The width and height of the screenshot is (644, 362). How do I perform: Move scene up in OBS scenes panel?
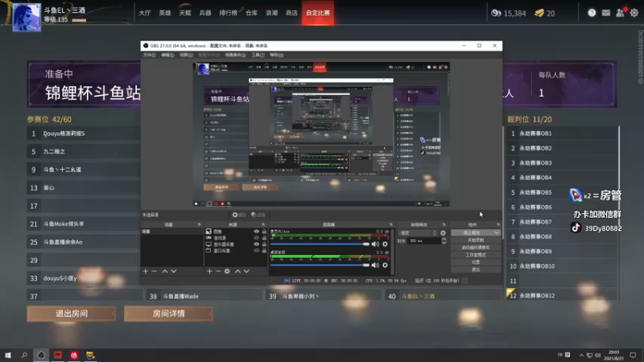[165, 271]
